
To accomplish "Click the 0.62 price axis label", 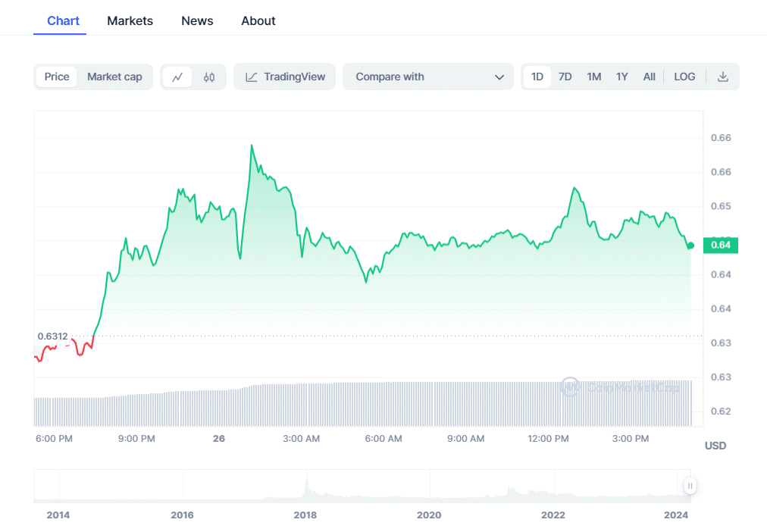I will click(x=721, y=412).
